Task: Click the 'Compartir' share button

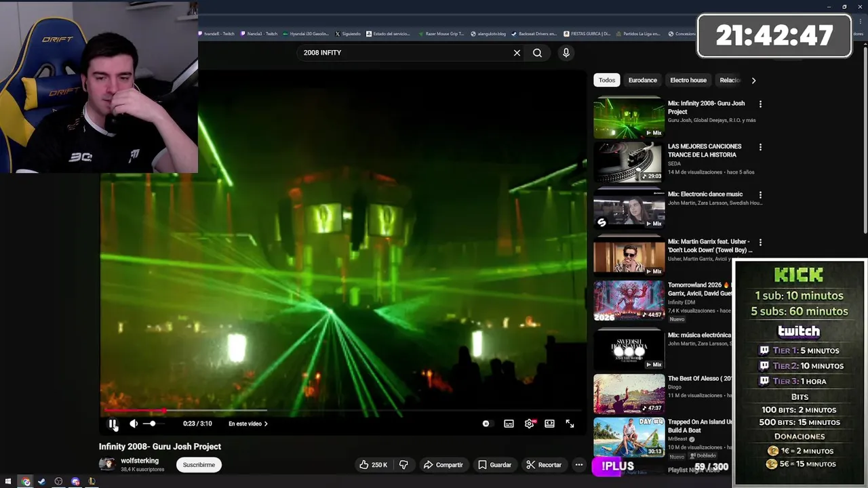Action: [443, 465]
